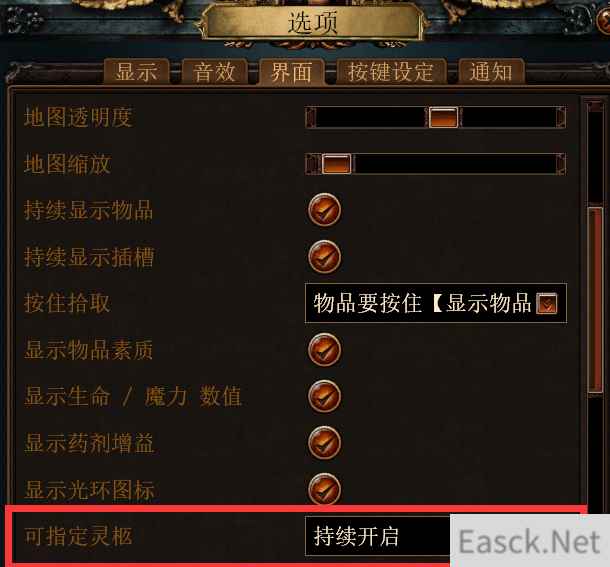Viewport: 610px width, 567px height.
Task: Click the 地图缩放 slider handle
Action: point(337,164)
